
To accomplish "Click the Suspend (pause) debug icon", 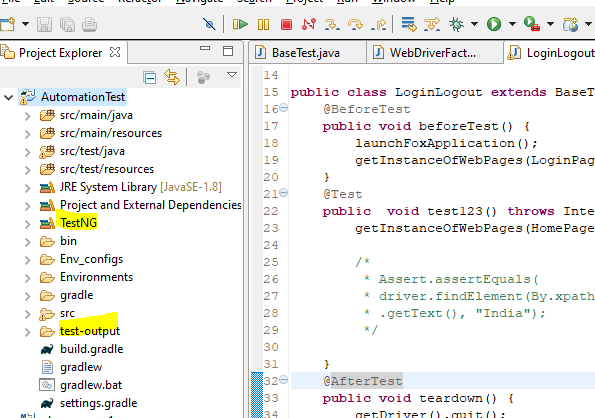I will click(x=263, y=25).
